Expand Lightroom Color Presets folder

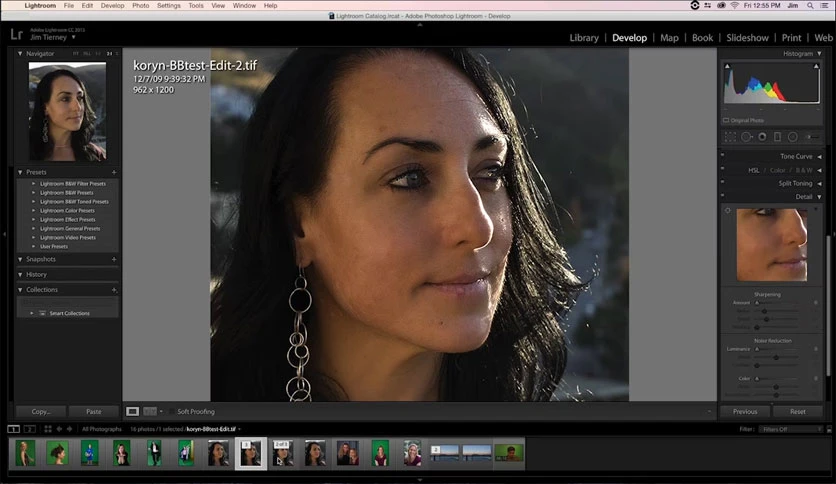(34, 211)
